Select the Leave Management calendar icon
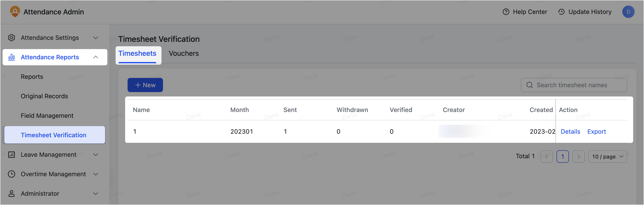The height and width of the screenshot is (205, 644). pyautogui.click(x=12, y=155)
